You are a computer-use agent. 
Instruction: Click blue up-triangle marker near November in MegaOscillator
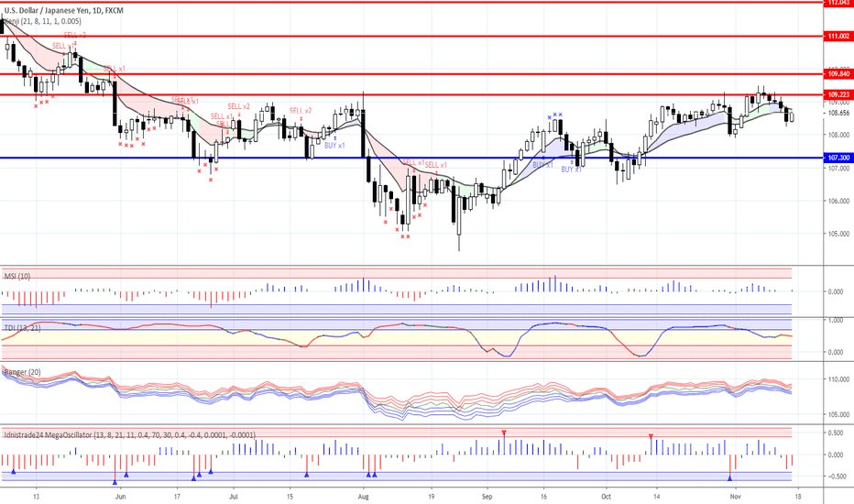730,477
